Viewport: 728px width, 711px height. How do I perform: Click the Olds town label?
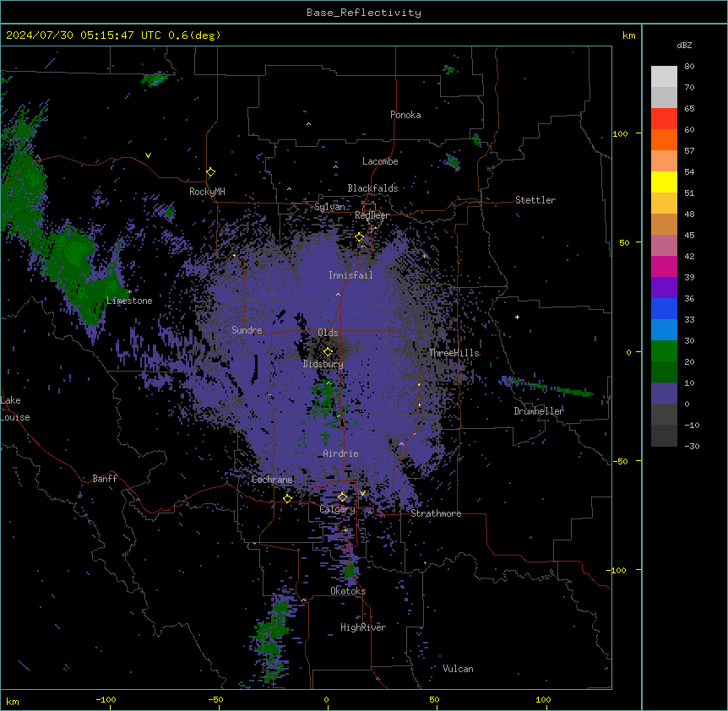[x=328, y=333]
